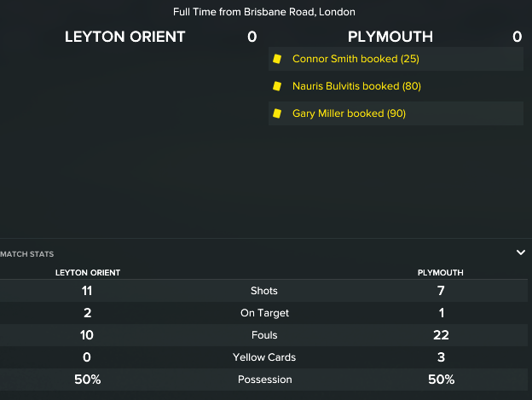Viewport: 532px width, 400px height.
Task: Click Plymouth's fouls value of 22
Action: [441, 335]
